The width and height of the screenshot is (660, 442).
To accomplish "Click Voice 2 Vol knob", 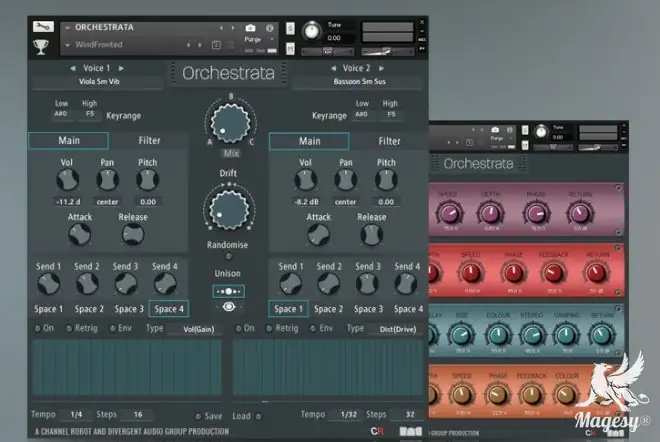I will [x=306, y=180].
